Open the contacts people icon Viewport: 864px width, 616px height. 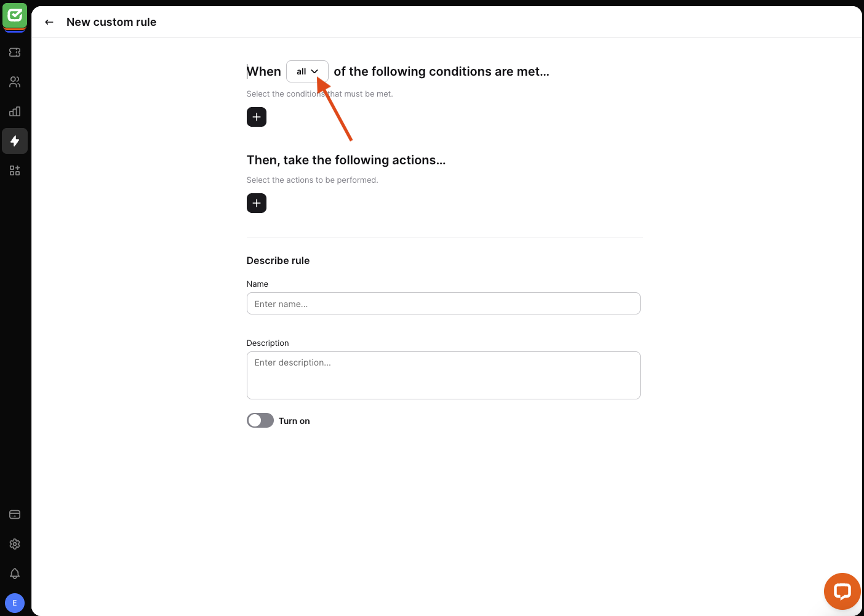(x=15, y=82)
